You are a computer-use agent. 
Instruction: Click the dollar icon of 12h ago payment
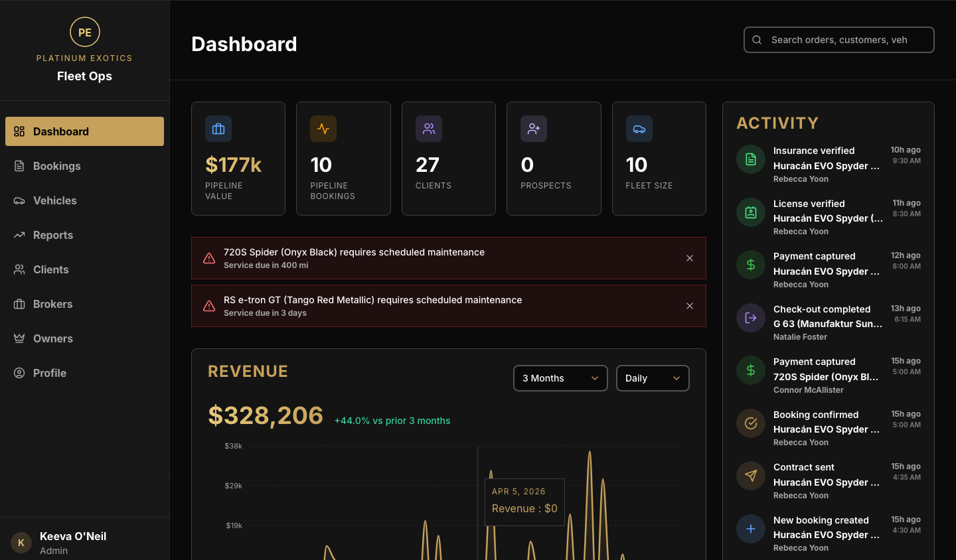(751, 265)
